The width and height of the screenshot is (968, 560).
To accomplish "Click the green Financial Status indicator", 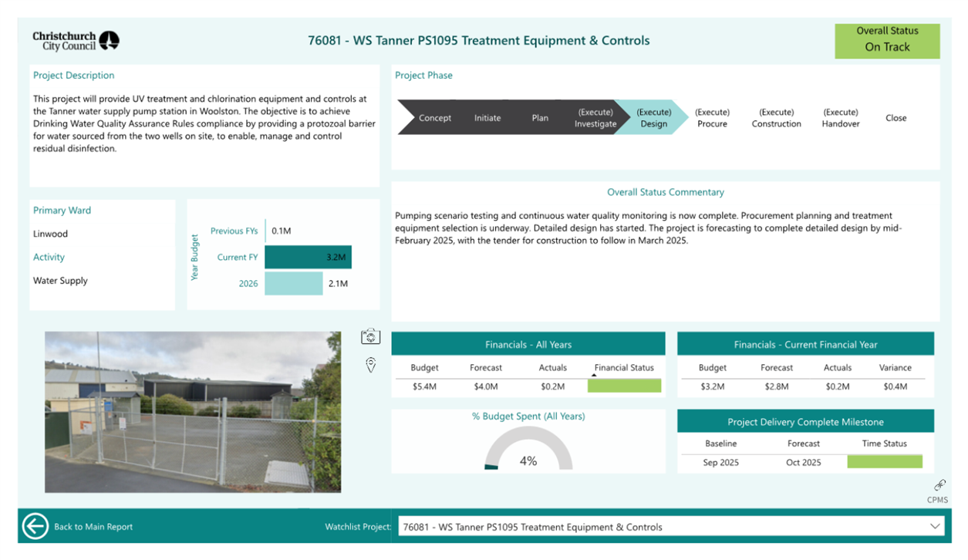I will tap(624, 386).
